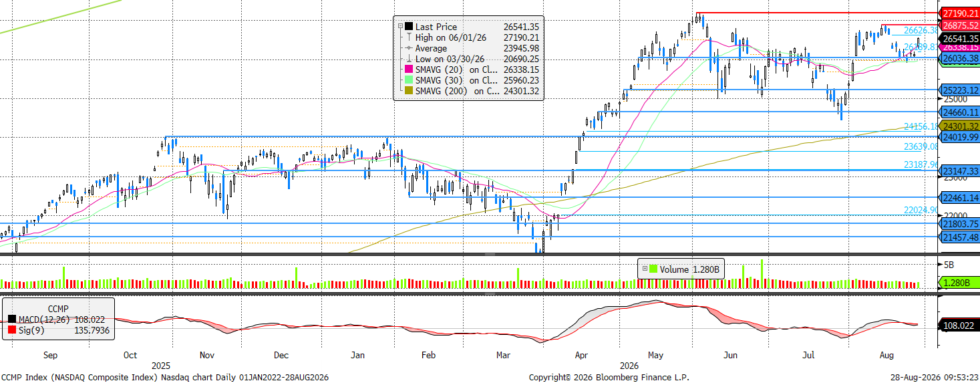This screenshot has height=383, width=980.
Task: Click the panel divider above volume pane
Action: click(490, 254)
